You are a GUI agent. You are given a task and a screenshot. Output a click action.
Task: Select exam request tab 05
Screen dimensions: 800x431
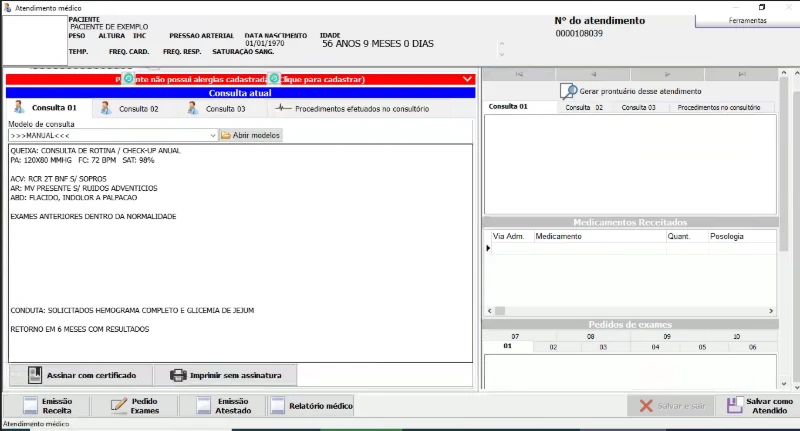(702, 347)
